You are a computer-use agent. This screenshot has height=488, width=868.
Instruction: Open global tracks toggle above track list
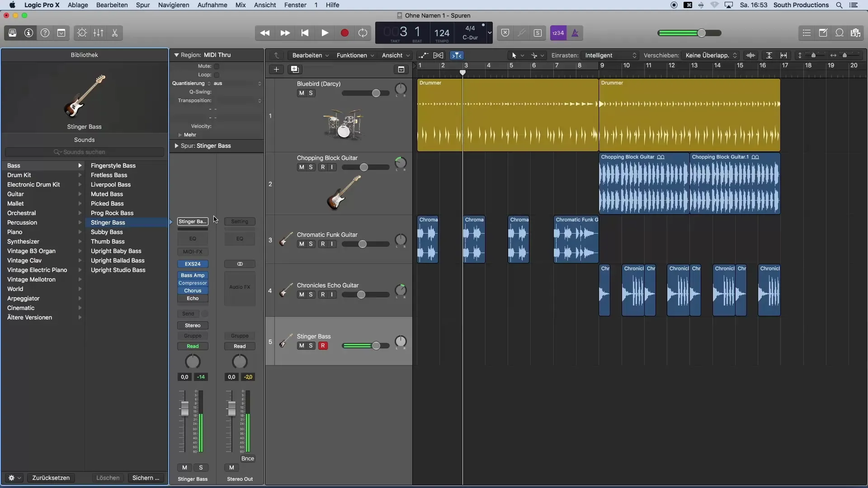click(401, 69)
